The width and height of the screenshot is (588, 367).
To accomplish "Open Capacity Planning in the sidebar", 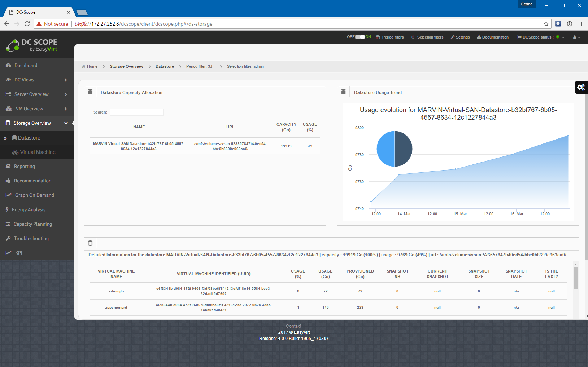I will (32, 224).
